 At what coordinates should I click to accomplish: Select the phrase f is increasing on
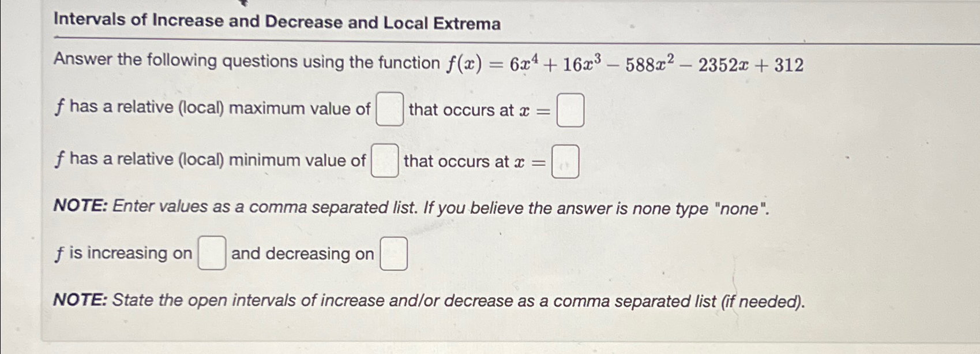tap(123, 253)
